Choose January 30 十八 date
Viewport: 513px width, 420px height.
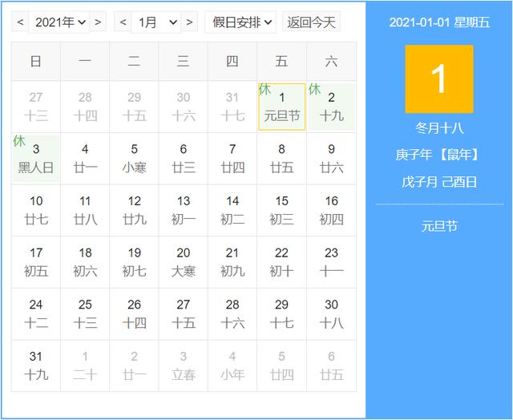coord(331,314)
